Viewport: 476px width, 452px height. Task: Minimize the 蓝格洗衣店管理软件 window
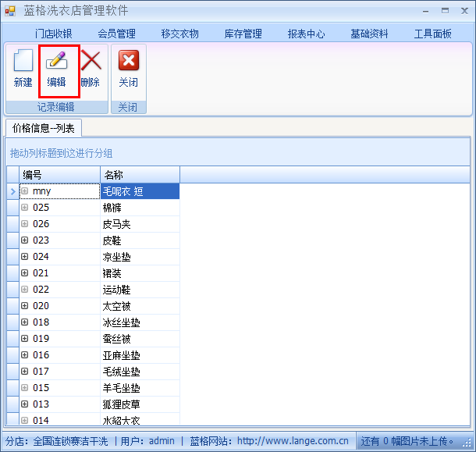(x=425, y=12)
